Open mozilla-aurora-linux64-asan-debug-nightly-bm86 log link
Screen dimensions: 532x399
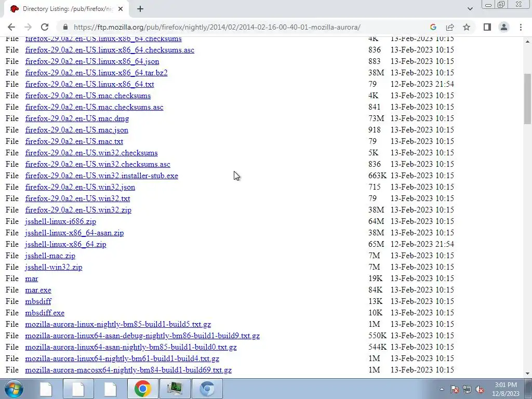point(142,336)
